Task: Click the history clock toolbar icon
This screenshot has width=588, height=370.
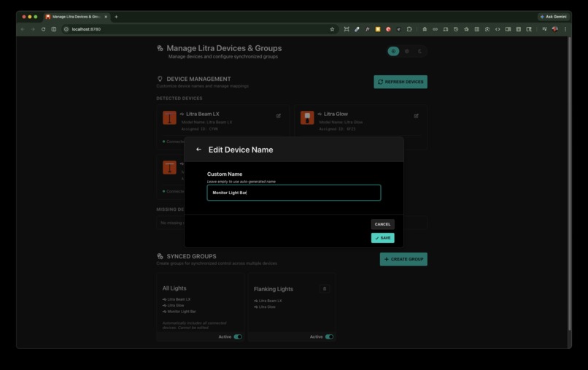Action: [x=456, y=29]
